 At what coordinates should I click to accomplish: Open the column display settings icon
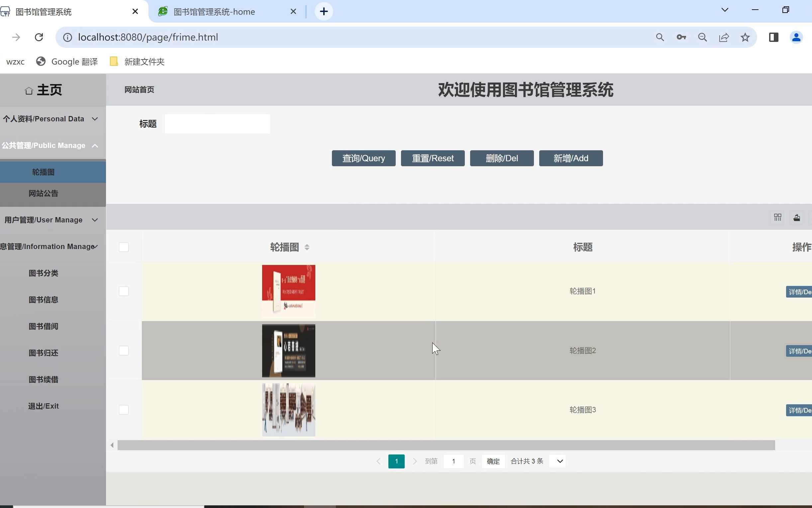tap(777, 217)
